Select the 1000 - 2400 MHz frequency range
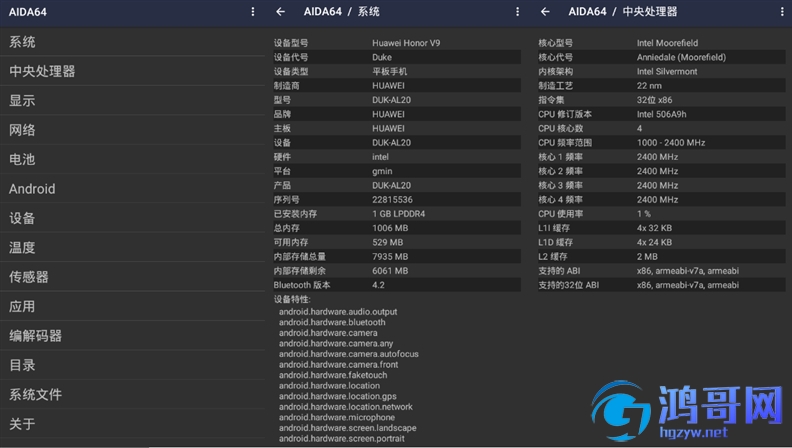792x448 pixels. pos(671,142)
